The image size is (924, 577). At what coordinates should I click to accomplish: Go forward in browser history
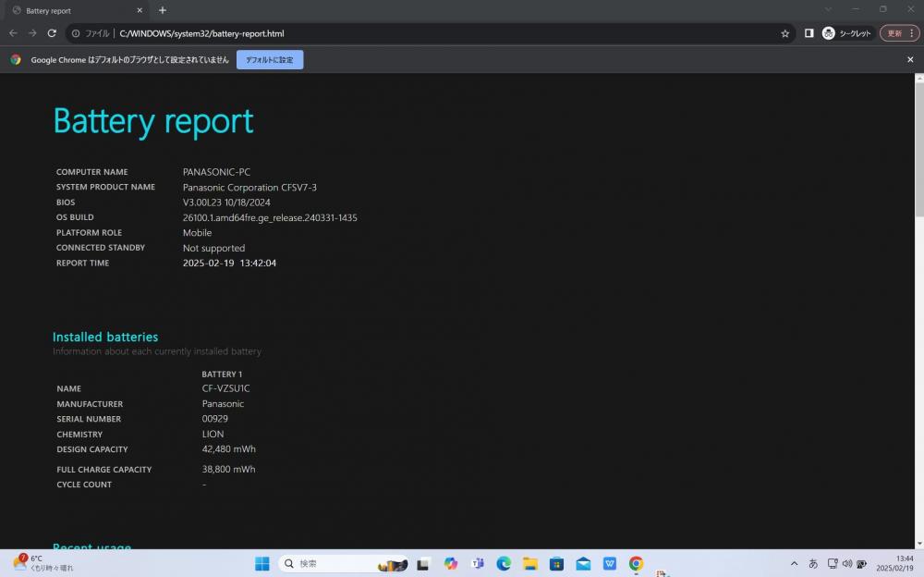point(32,33)
